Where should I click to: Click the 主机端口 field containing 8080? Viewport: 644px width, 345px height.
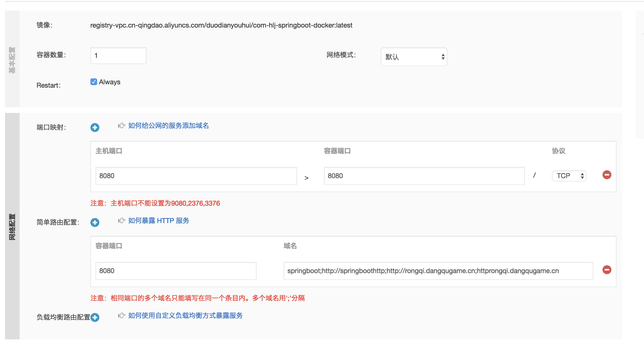click(x=196, y=176)
